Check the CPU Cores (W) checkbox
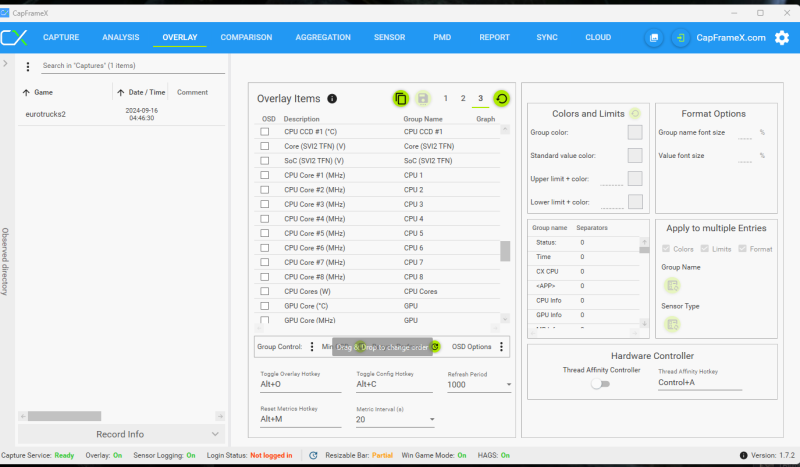This screenshot has height=467, width=800. tap(264, 291)
